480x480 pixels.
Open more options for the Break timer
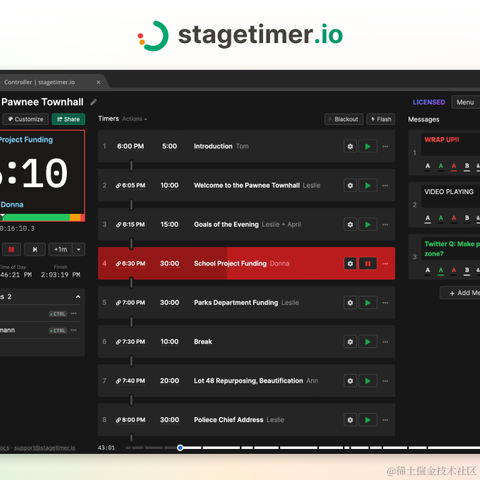click(385, 342)
